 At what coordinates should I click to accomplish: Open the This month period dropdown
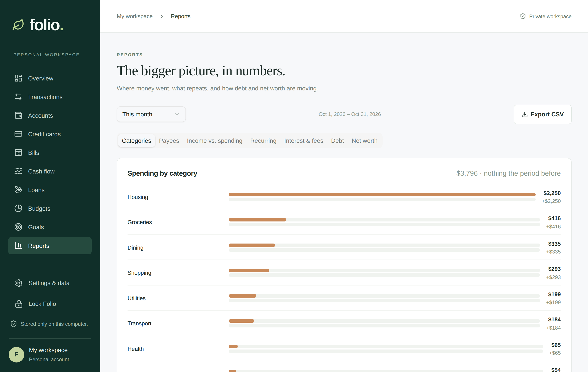[x=151, y=114]
